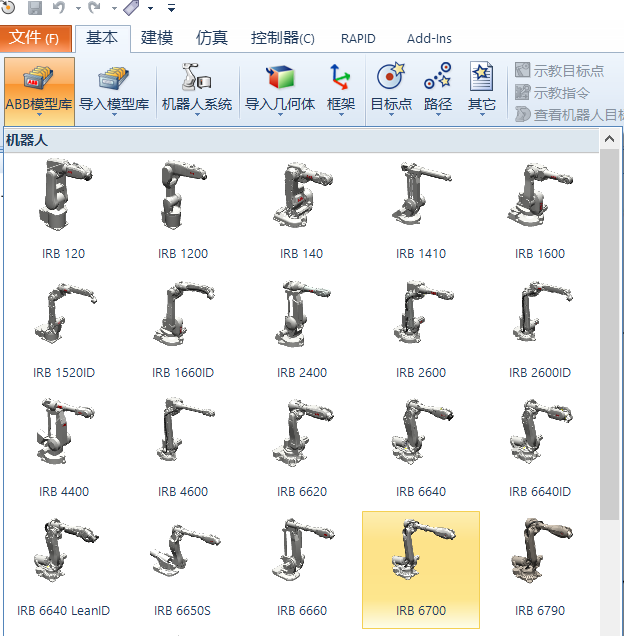Expand the arrow under 机器人系统
The height and width of the screenshot is (636, 624).
coord(197,115)
